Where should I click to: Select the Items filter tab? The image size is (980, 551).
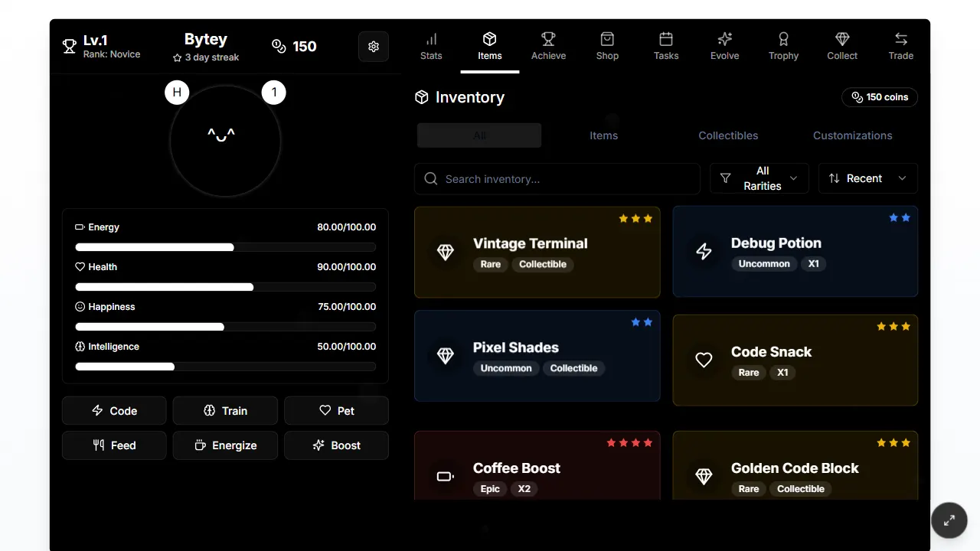click(603, 135)
